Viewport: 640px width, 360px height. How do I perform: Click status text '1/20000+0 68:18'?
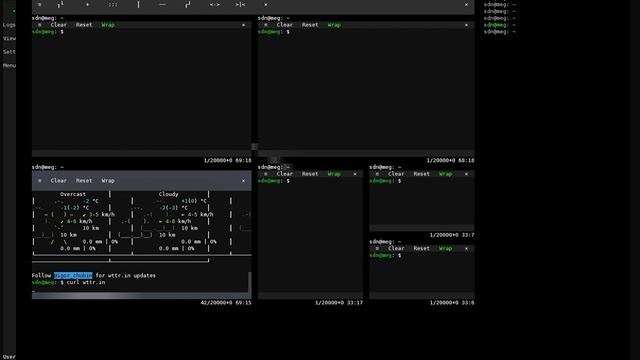450,160
